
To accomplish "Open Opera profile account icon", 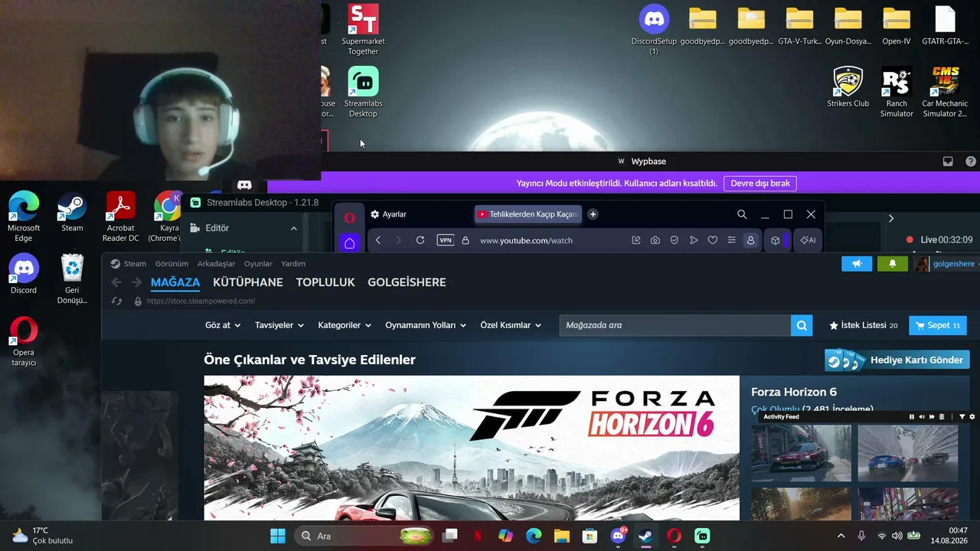I will (750, 240).
